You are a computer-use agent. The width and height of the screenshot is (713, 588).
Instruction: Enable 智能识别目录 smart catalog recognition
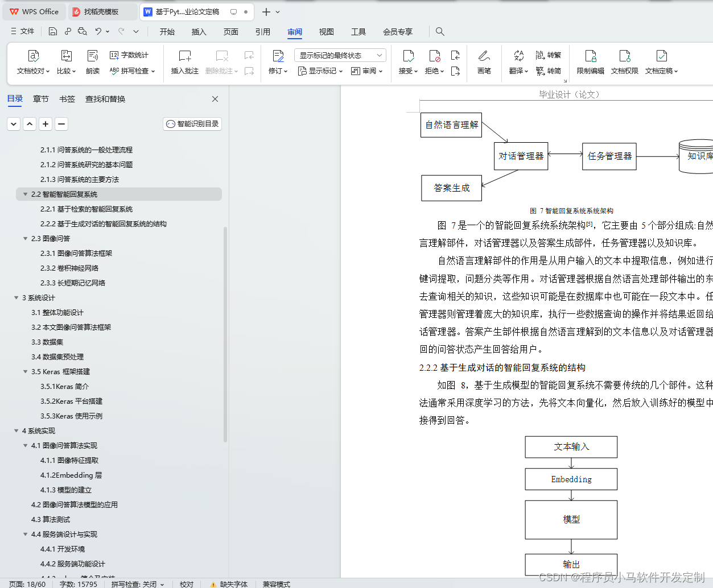pos(192,123)
